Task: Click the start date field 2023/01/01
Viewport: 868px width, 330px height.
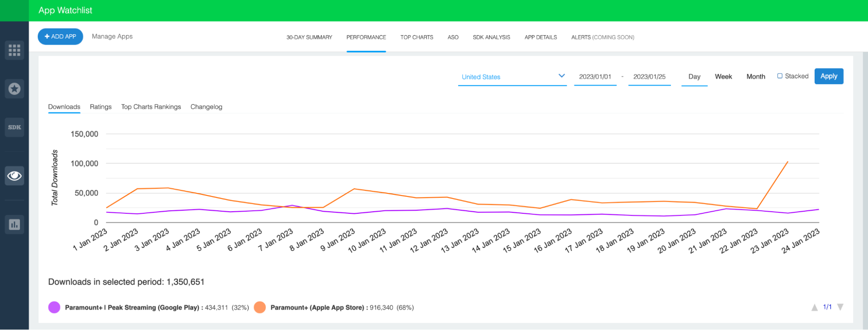Action: click(x=595, y=77)
